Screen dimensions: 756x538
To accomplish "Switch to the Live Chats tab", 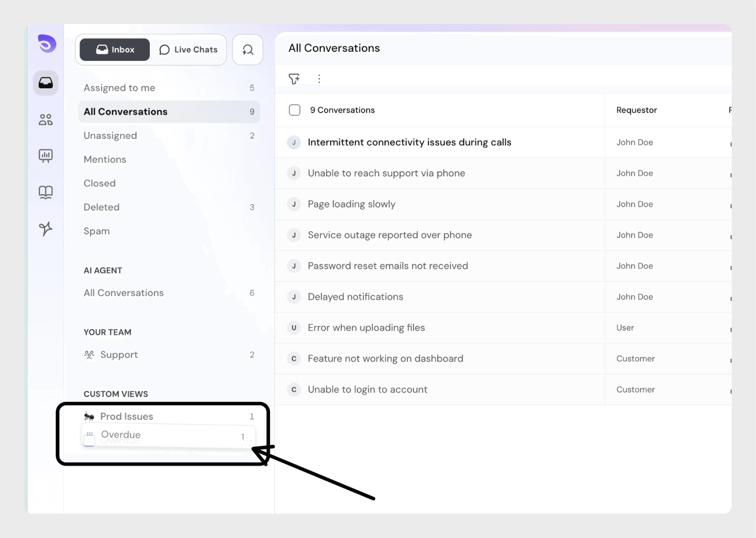I will [x=189, y=50].
